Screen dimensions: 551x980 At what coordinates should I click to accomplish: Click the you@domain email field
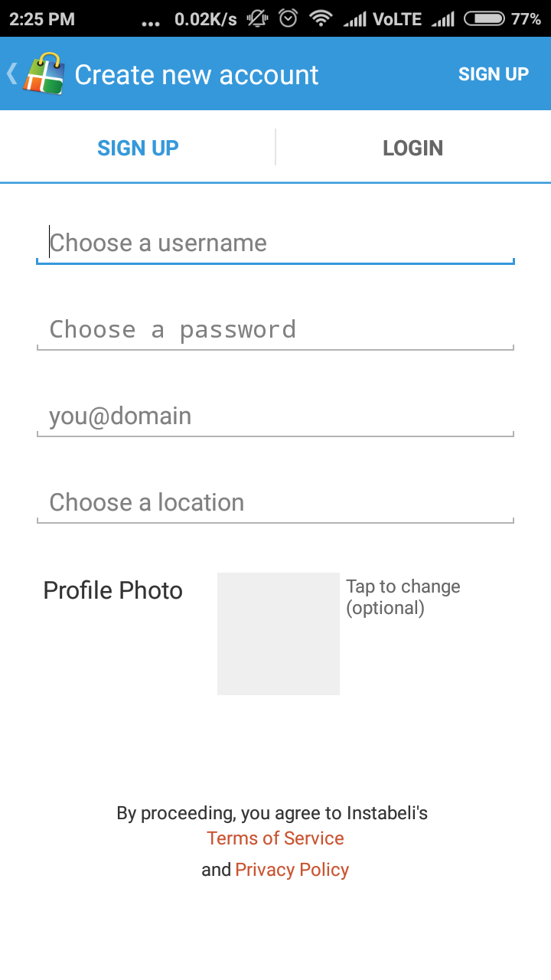275,416
